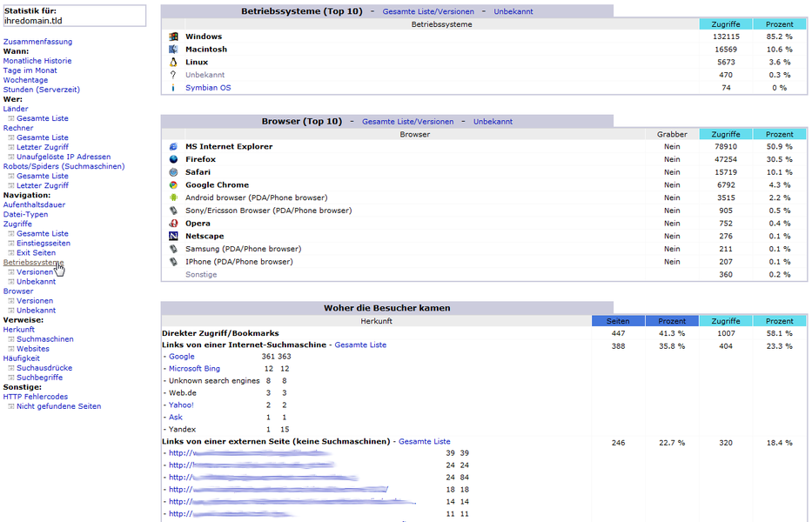The height and width of the screenshot is (522, 812).
Task: Click the list icon beside Nicht gefundene Seiten
Action: coord(11,406)
